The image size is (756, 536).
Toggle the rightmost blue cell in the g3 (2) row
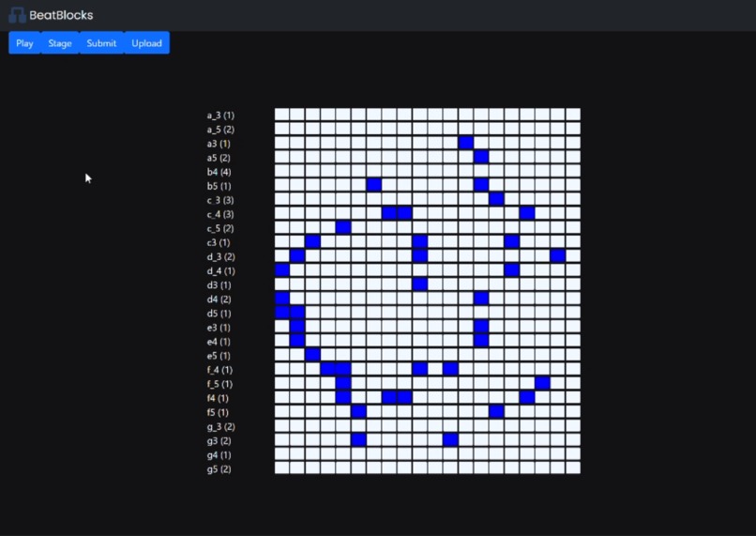click(450, 440)
